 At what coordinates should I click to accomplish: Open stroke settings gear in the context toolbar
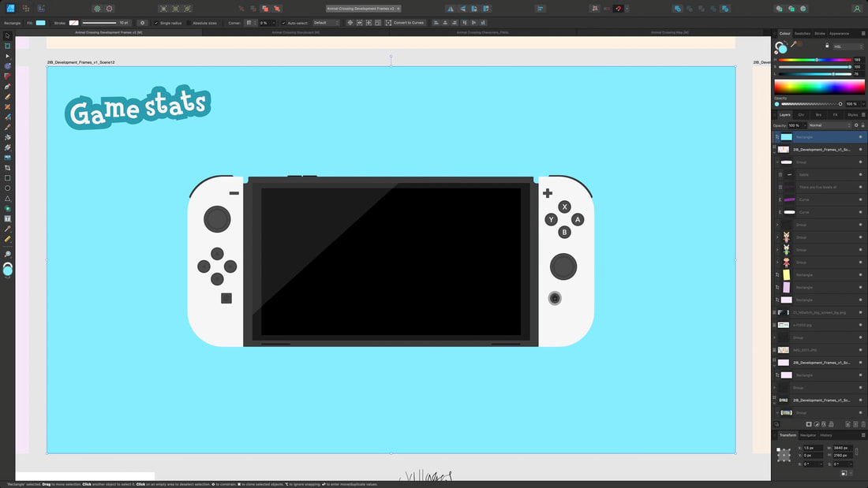click(x=142, y=23)
